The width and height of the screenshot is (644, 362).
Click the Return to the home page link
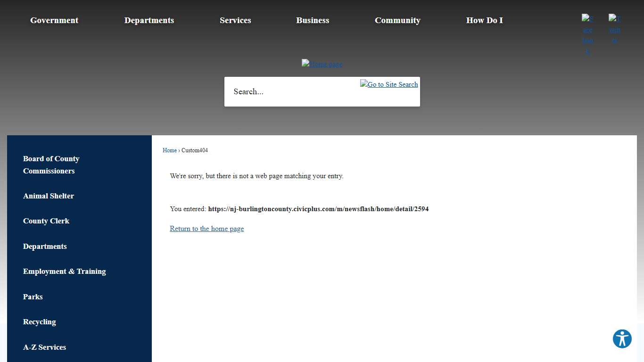coord(206,229)
